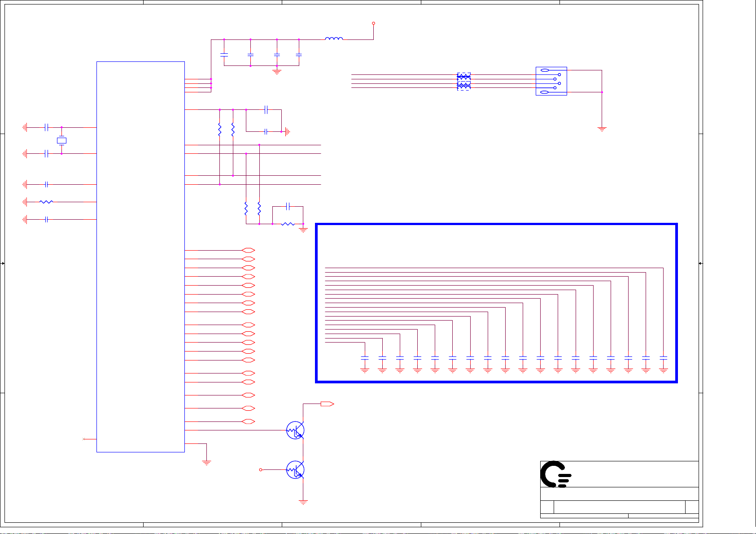
Task: Select the horizontal resistor paralleled with a capacitor
Action: [x=288, y=224]
